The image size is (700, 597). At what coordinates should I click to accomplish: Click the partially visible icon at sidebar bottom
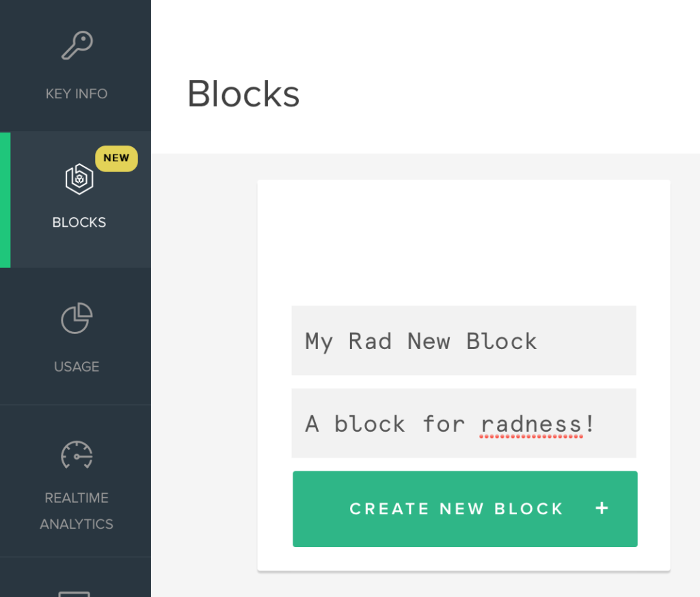77,592
